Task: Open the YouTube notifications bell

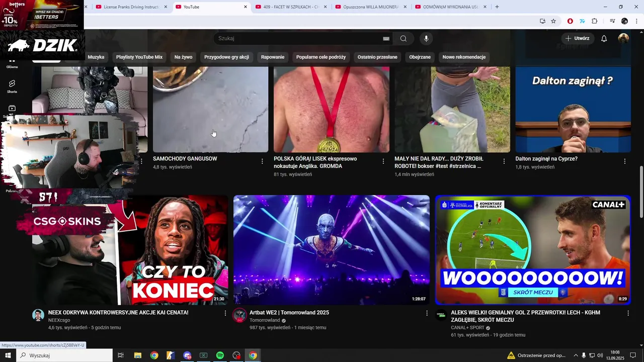Action: coord(604,38)
